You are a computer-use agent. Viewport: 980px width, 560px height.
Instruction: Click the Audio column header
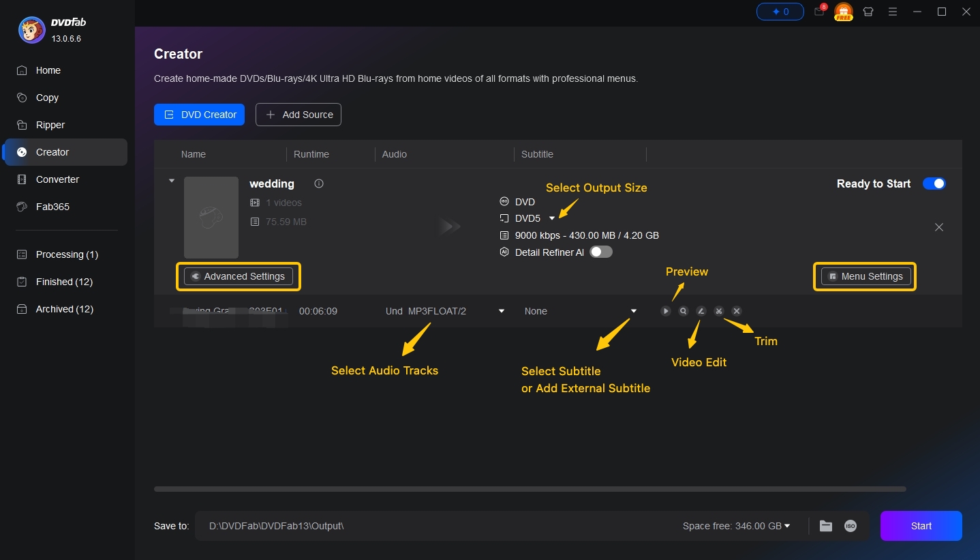pyautogui.click(x=395, y=154)
